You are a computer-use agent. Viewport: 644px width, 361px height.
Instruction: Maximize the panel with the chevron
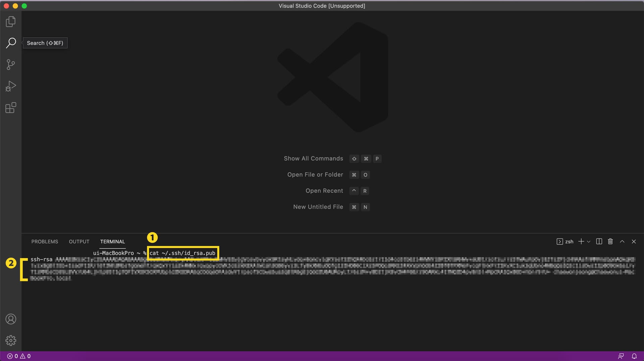click(622, 241)
